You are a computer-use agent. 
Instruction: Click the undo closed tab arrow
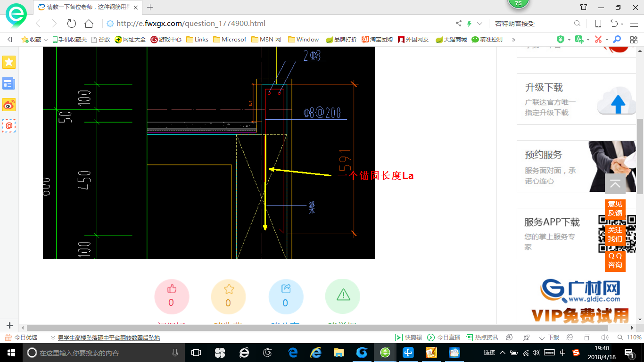614,24
